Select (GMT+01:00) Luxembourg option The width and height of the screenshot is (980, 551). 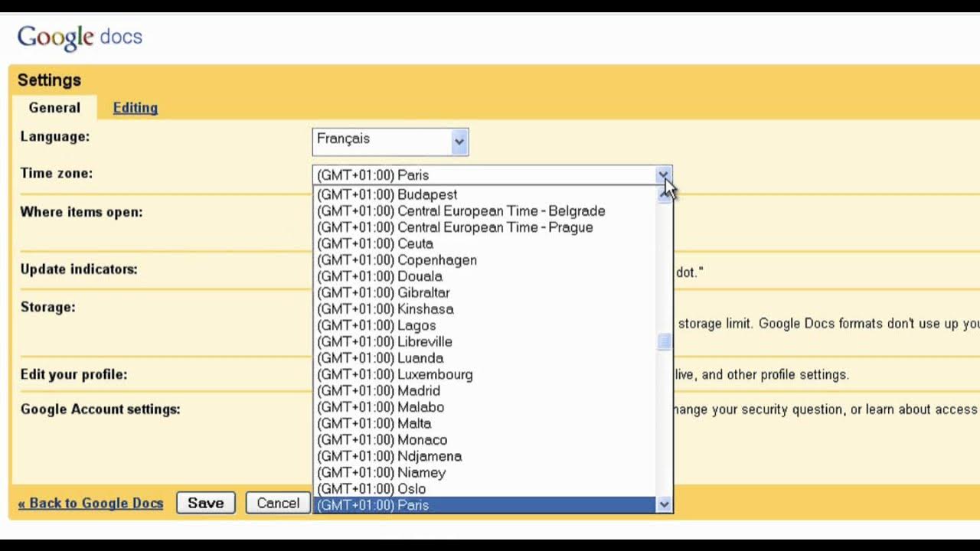tap(485, 374)
